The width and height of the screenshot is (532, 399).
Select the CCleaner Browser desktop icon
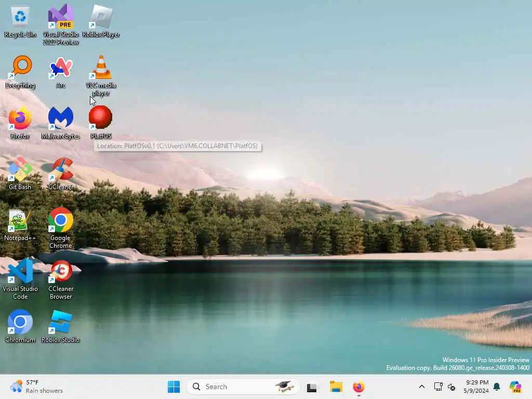60,280
